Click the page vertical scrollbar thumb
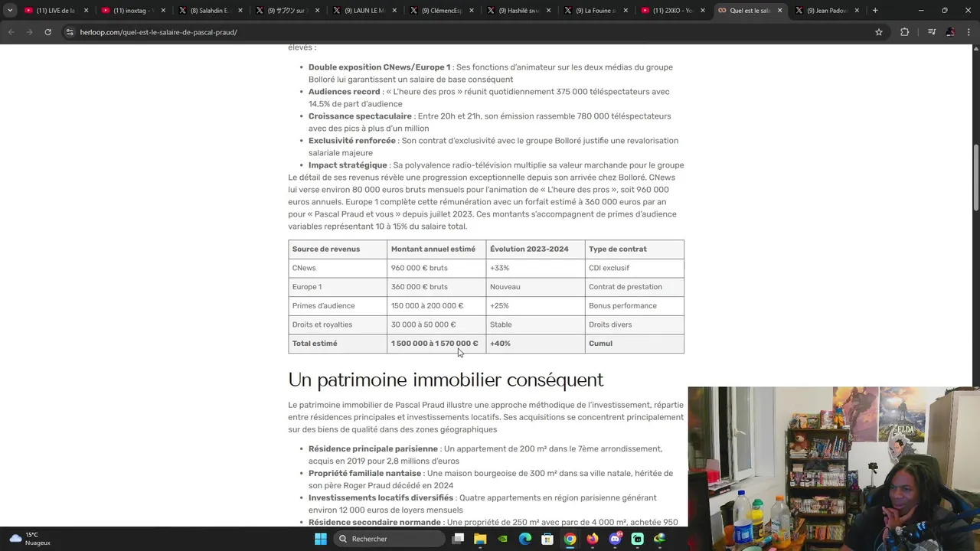The image size is (980, 551). click(x=975, y=177)
